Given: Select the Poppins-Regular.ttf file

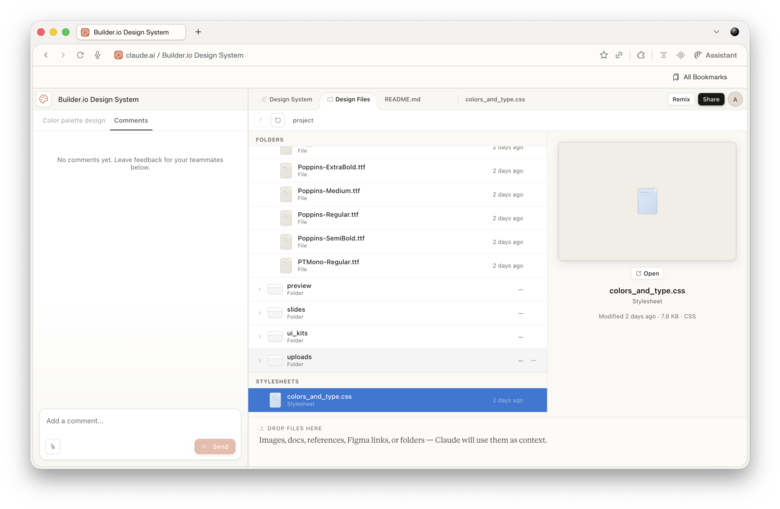Looking at the screenshot, I should (x=397, y=218).
